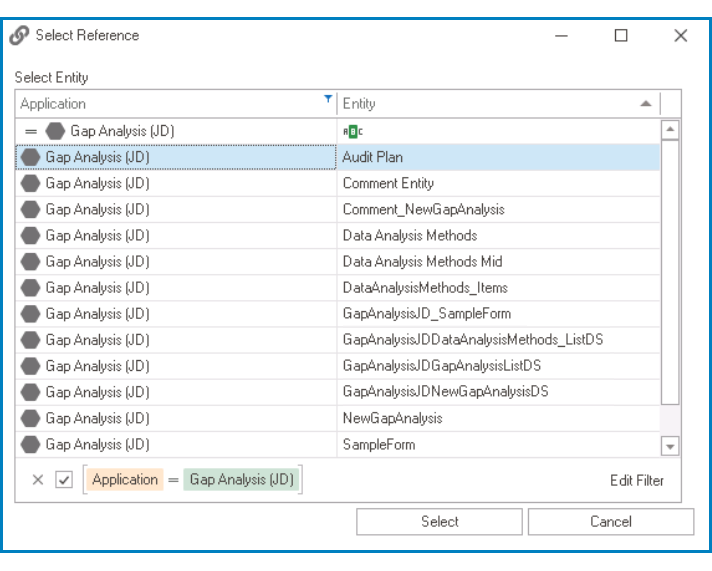Select the GapAnalysisJD_SampleForm entity row
The image size is (712, 571).
coord(426,314)
